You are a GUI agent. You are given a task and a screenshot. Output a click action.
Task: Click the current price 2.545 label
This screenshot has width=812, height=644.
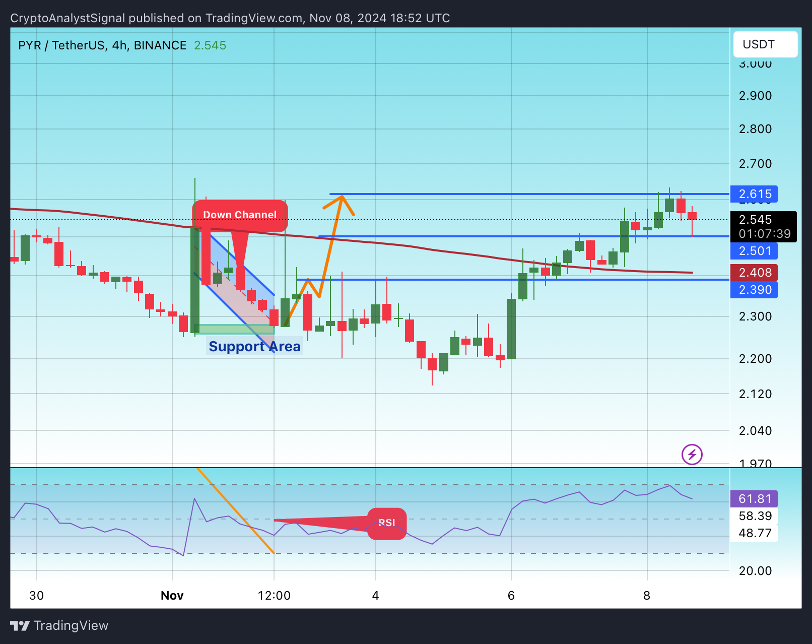pos(755,220)
